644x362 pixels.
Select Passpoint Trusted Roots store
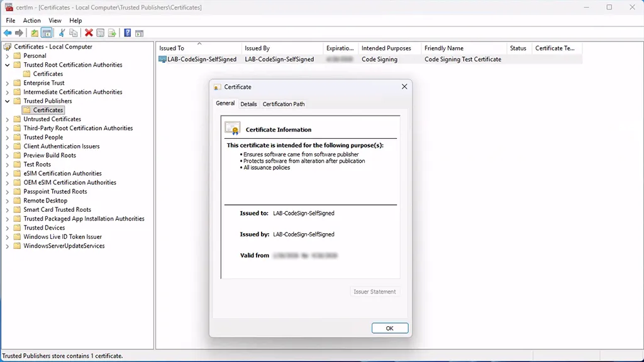tap(55, 191)
